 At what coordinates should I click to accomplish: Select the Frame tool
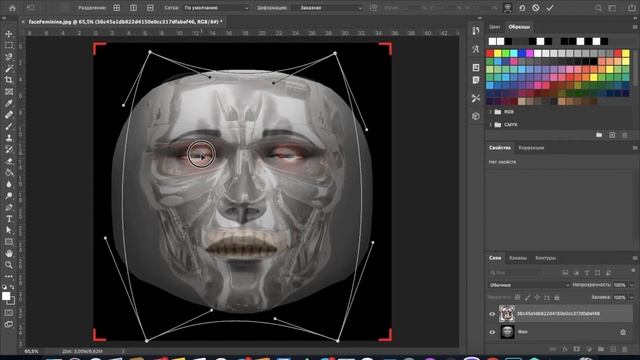pos(9,91)
